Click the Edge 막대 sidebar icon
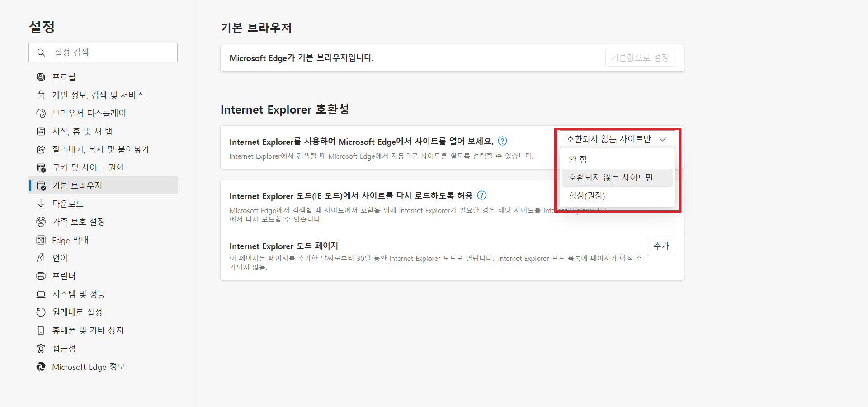Screen dimensions: 868x407 [x=41, y=240]
